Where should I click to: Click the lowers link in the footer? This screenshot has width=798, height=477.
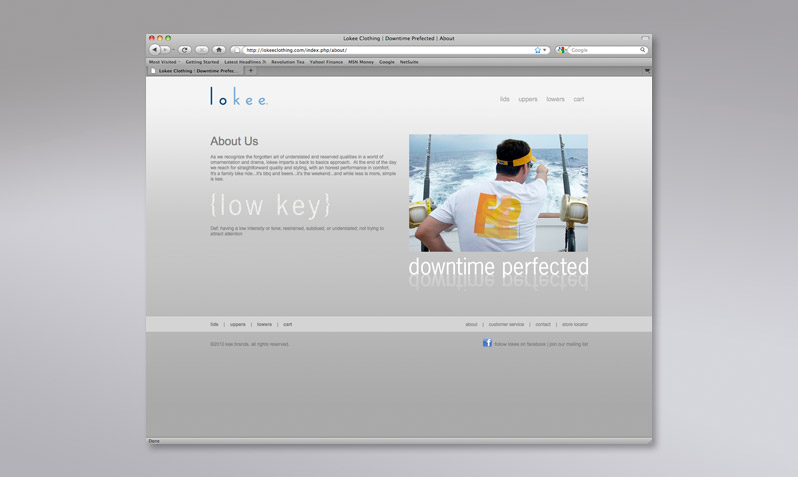[x=264, y=324]
